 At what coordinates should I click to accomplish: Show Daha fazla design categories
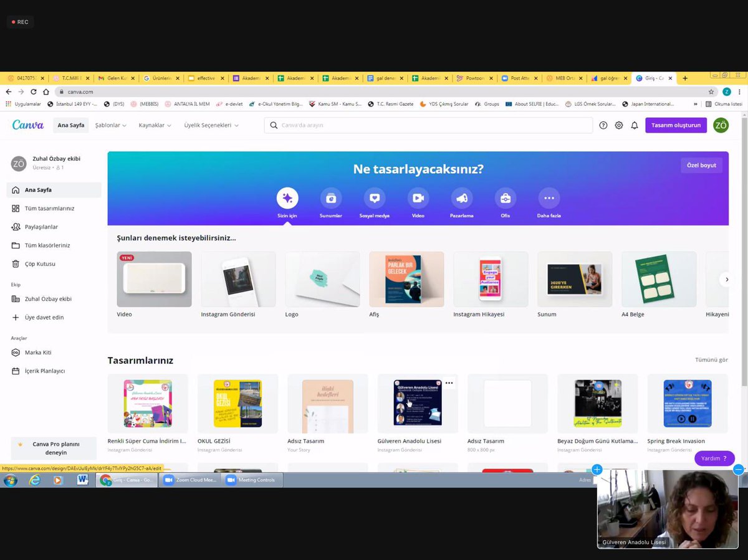(549, 198)
